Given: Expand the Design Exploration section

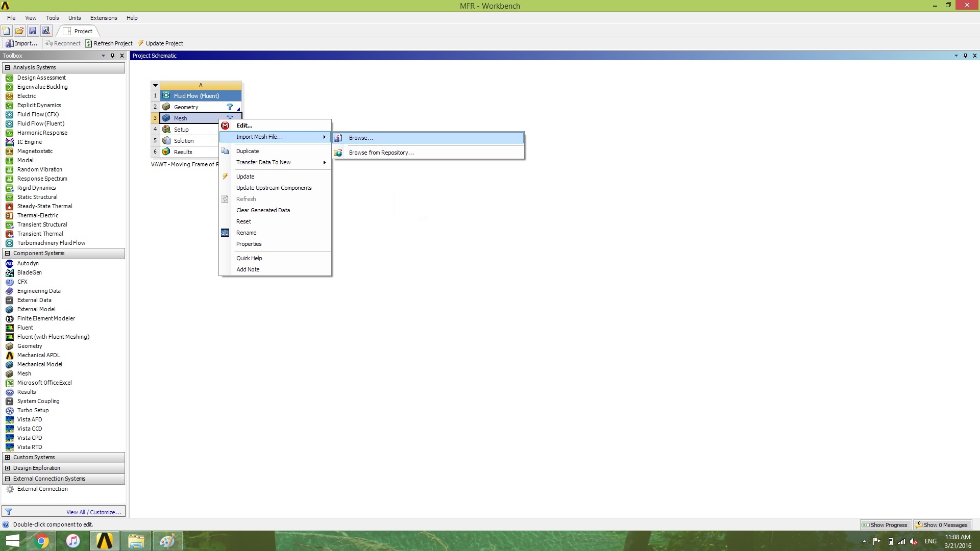Looking at the screenshot, I should (7, 468).
